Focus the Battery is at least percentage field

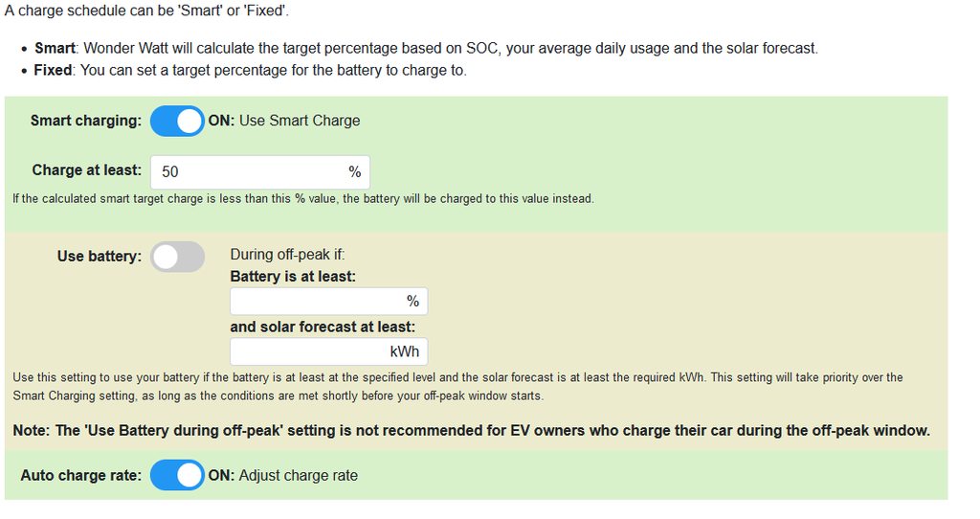(316, 302)
